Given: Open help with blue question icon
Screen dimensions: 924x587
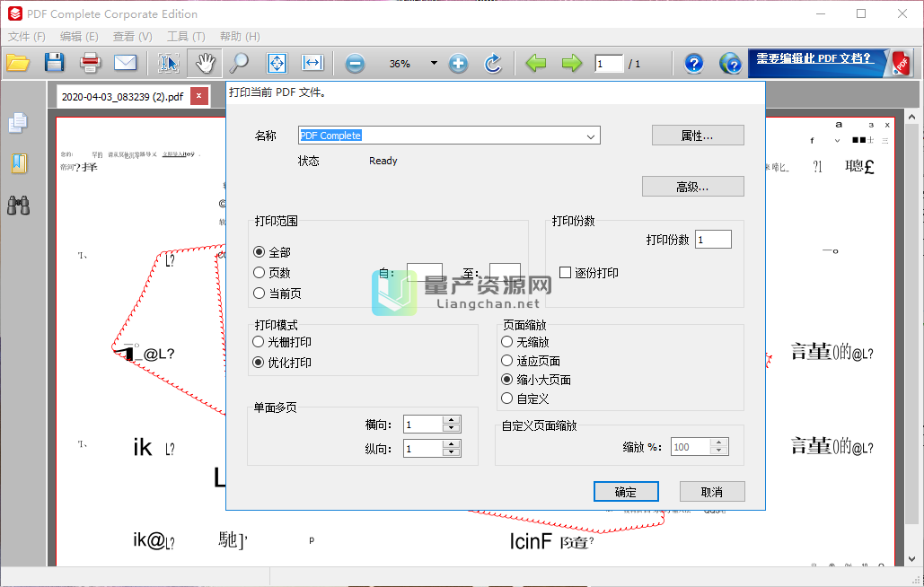Looking at the screenshot, I should coord(694,63).
